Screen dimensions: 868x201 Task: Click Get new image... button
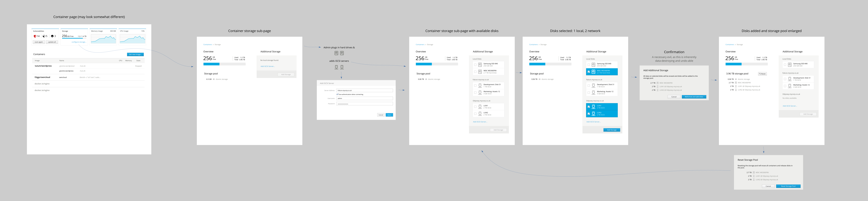[135, 54]
